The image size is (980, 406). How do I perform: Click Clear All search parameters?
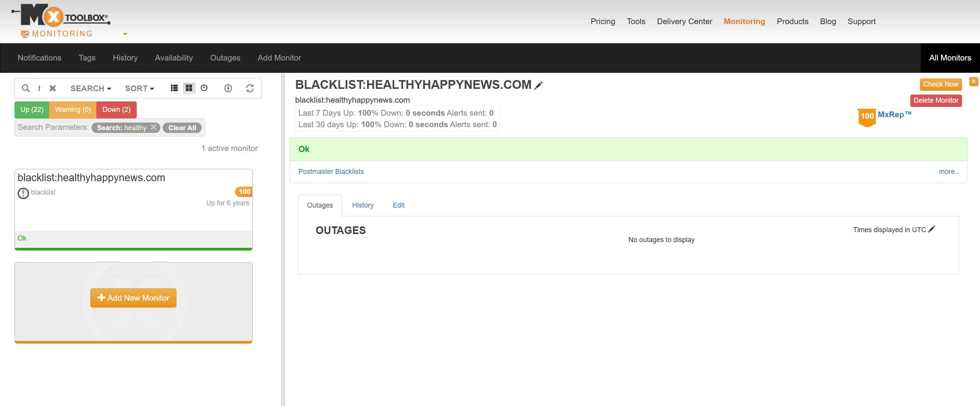(x=182, y=128)
